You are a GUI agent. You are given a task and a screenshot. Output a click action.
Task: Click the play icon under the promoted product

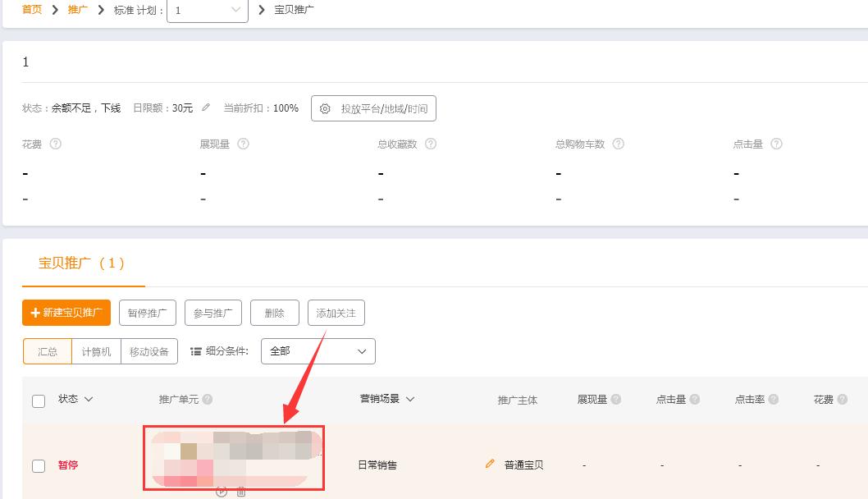point(222,491)
